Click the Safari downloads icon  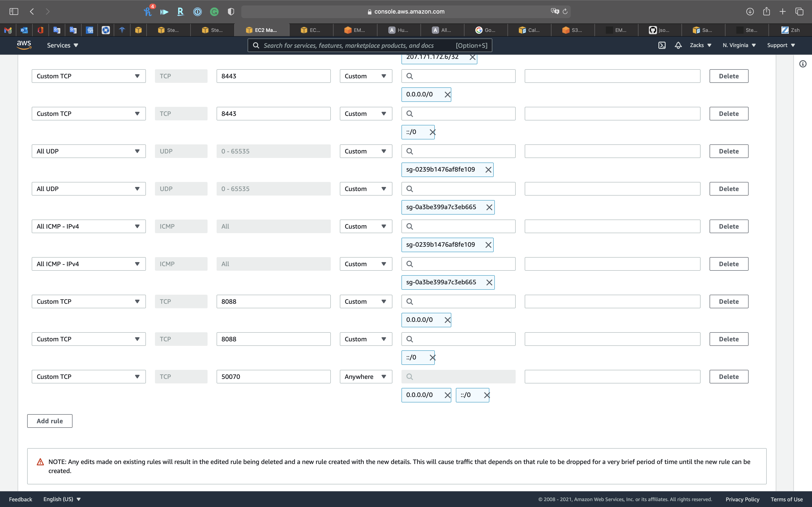[750, 11]
